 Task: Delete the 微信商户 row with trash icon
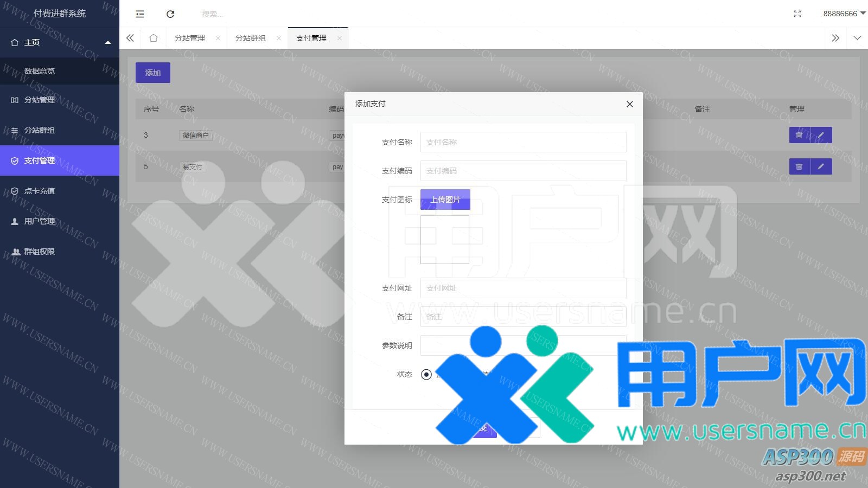800,135
